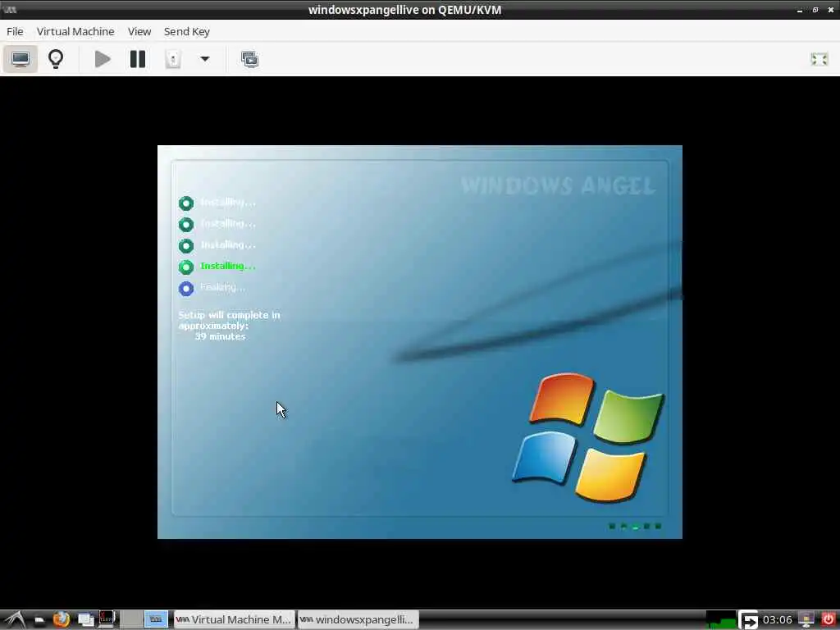Image resolution: width=840 pixels, height=630 pixels.
Task: Show virtual hardware details lightbulb icon
Action: click(x=56, y=59)
